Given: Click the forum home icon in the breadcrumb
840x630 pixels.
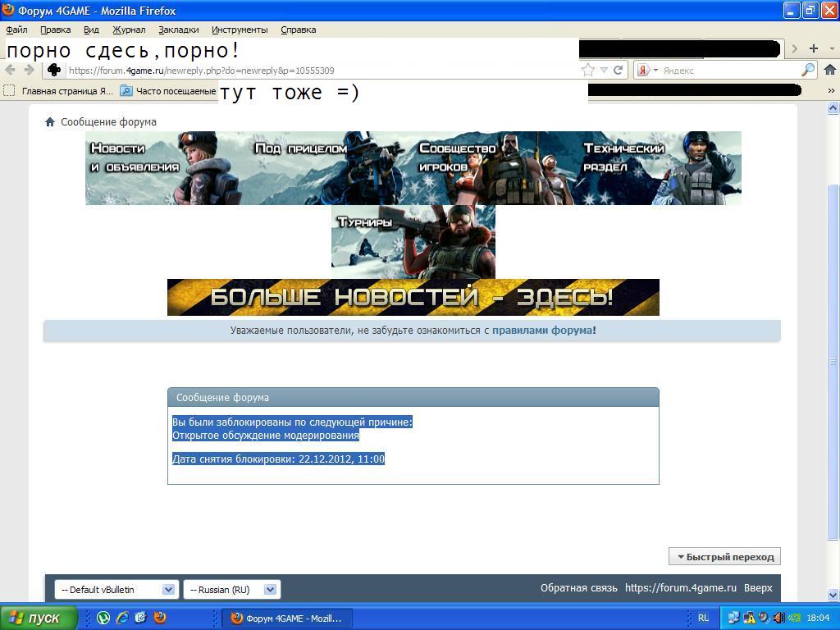Looking at the screenshot, I should [50, 122].
